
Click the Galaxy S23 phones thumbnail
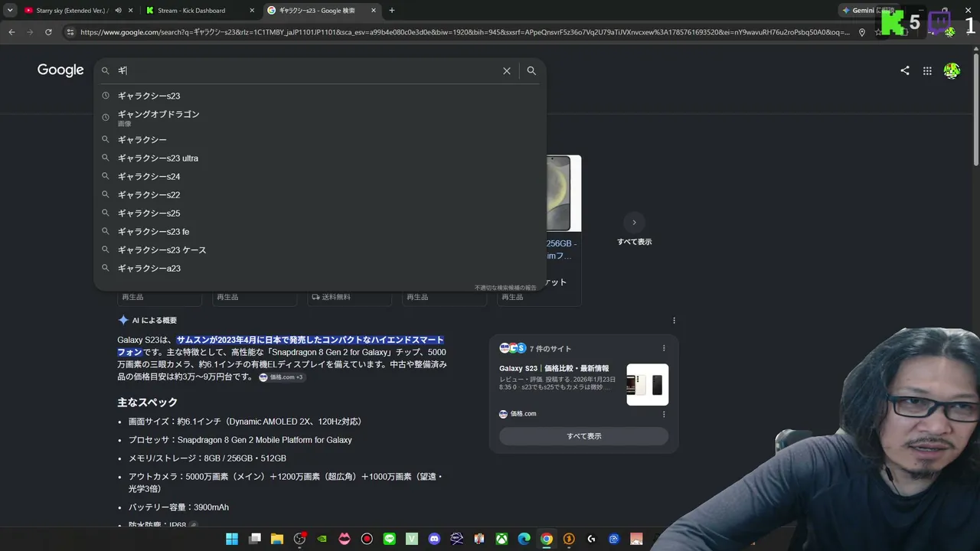tap(647, 384)
